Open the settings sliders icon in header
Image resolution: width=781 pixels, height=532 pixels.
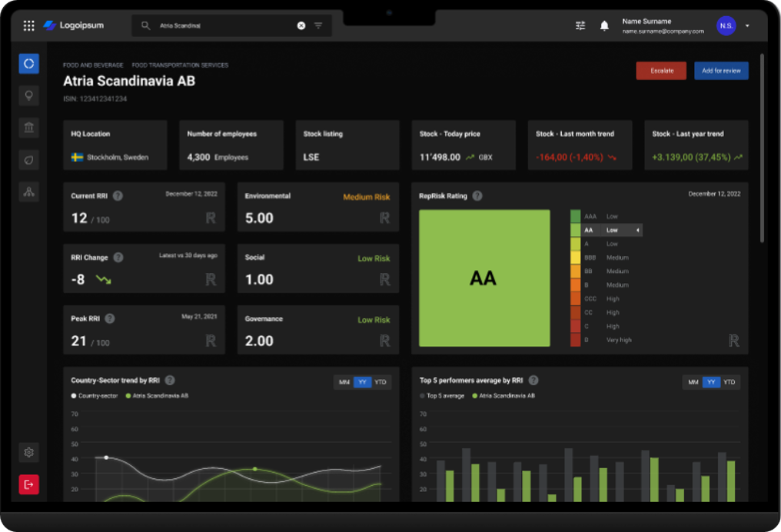[x=580, y=25]
